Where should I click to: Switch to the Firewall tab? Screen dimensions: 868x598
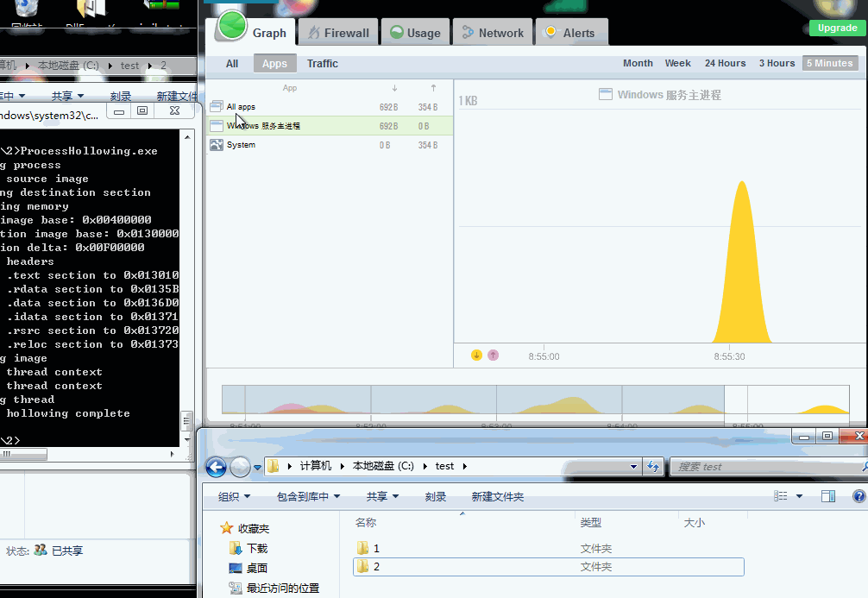(x=338, y=33)
